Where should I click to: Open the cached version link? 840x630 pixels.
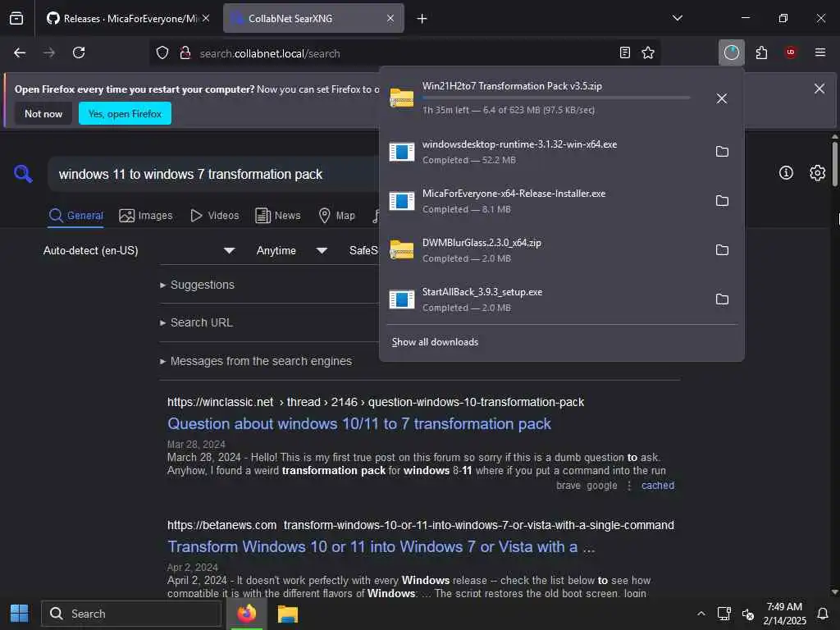point(658,486)
